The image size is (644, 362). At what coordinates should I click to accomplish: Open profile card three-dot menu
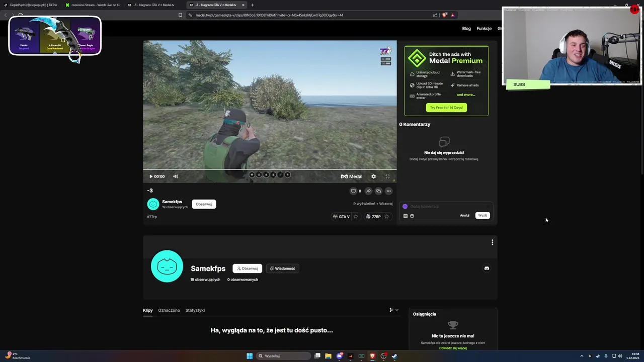[492, 242]
